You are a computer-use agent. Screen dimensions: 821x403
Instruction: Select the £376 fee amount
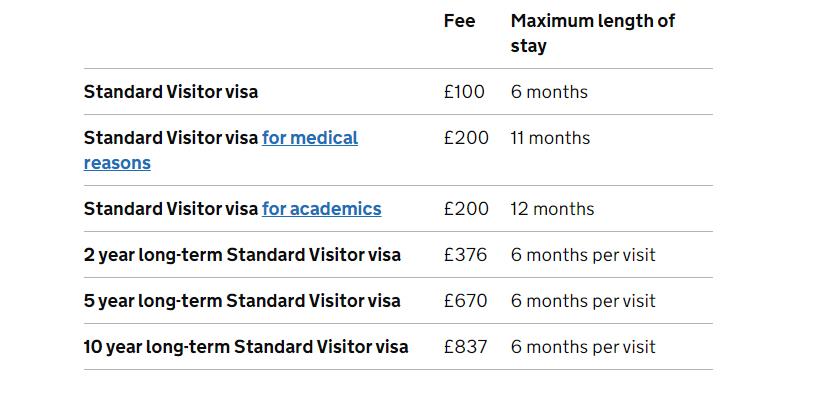(465, 255)
